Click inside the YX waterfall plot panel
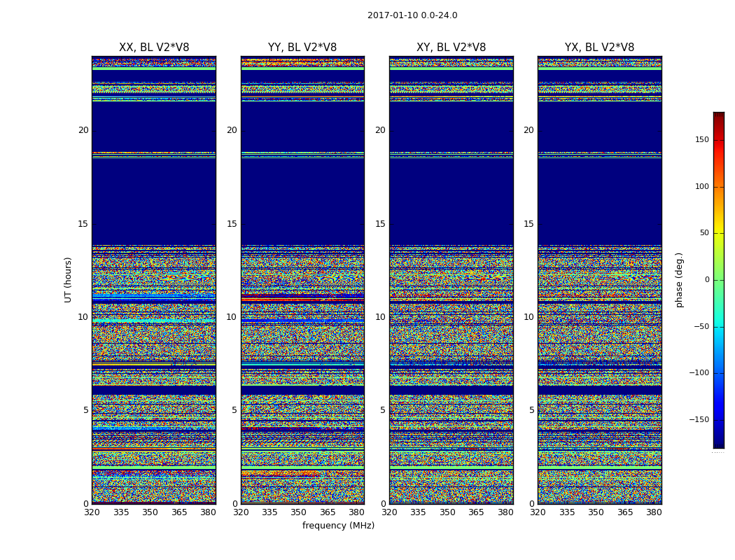 pyautogui.click(x=600, y=280)
